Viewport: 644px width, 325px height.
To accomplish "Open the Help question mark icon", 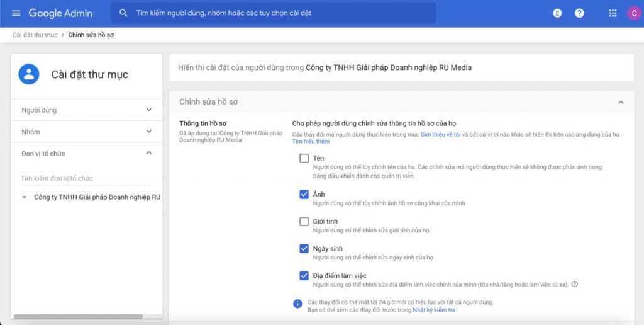I will click(x=579, y=13).
